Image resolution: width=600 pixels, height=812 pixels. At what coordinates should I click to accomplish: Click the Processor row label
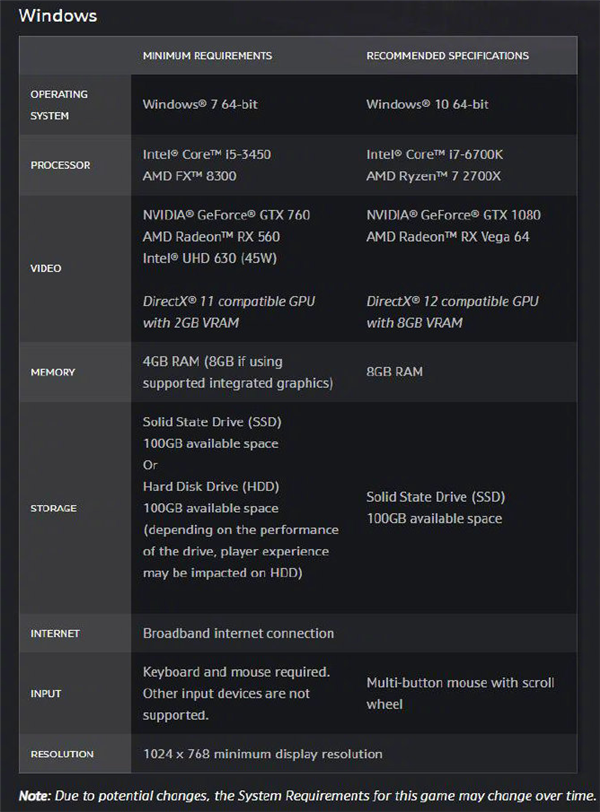tap(60, 165)
